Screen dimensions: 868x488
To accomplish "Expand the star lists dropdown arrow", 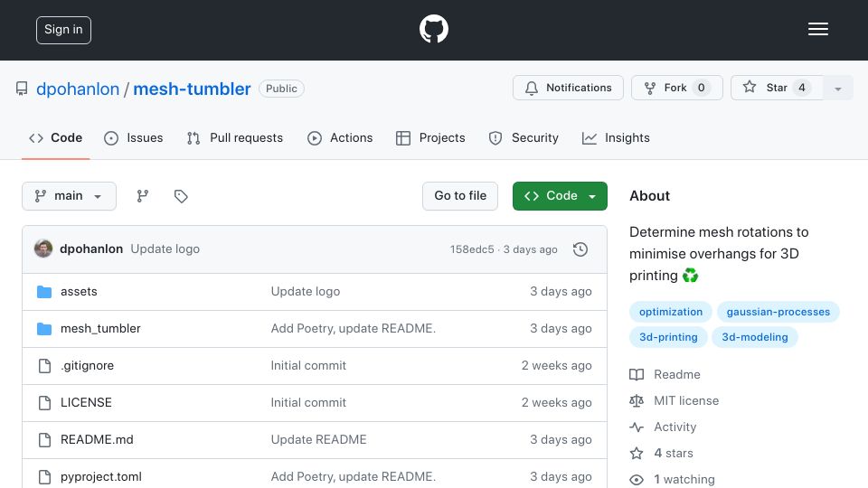I will 838,88.
